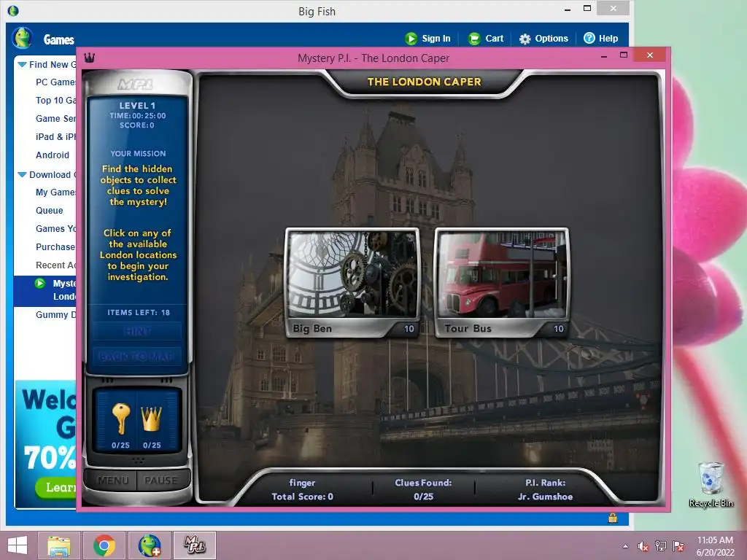Open Options gear icon in Big Fish
Viewport: 747px width, 560px height.
coord(525,39)
